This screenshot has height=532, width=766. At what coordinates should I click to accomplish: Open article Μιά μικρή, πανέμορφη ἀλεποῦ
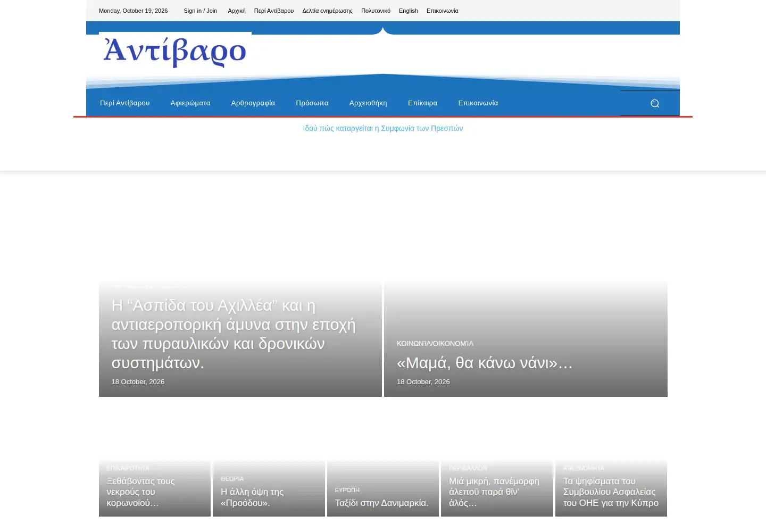(x=494, y=492)
